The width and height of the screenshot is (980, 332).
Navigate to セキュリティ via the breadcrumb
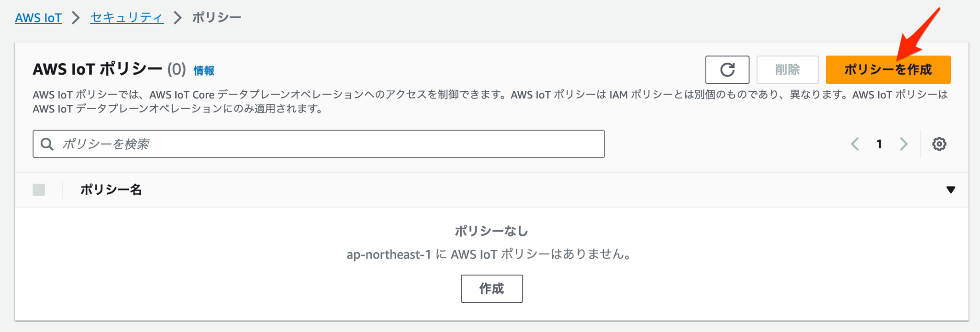(x=126, y=17)
